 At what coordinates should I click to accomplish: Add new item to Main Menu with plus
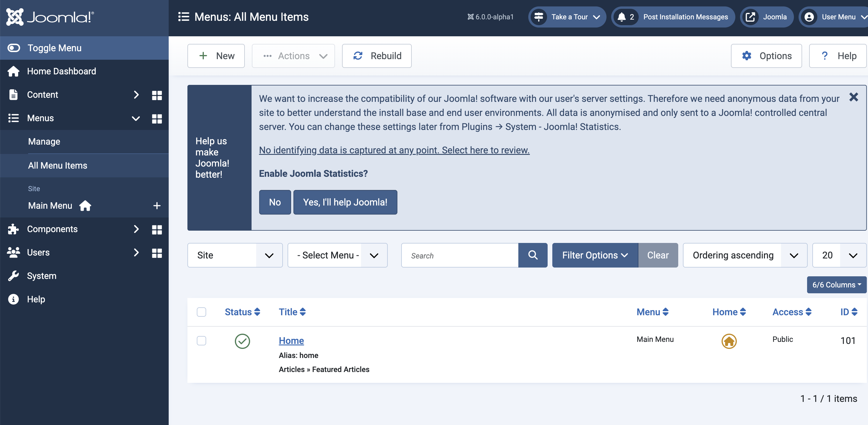157,205
